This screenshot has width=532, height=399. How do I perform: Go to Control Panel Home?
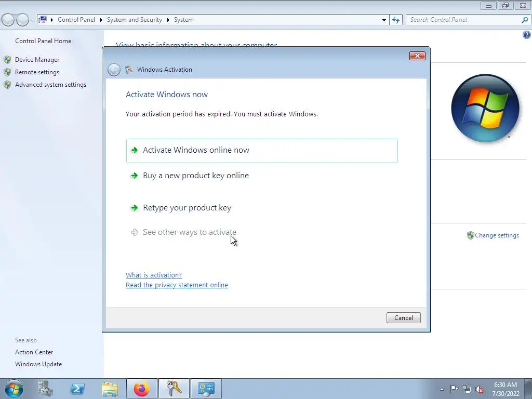(43, 41)
